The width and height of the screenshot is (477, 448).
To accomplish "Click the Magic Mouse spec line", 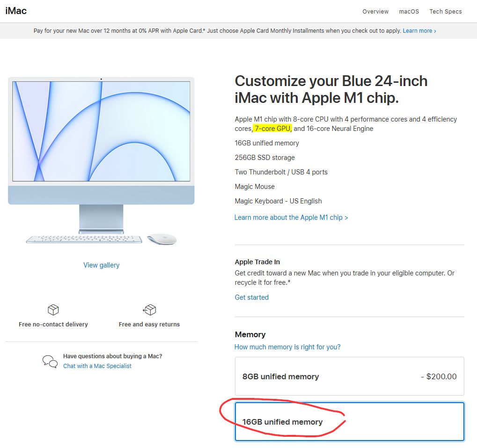I will (255, 187).
